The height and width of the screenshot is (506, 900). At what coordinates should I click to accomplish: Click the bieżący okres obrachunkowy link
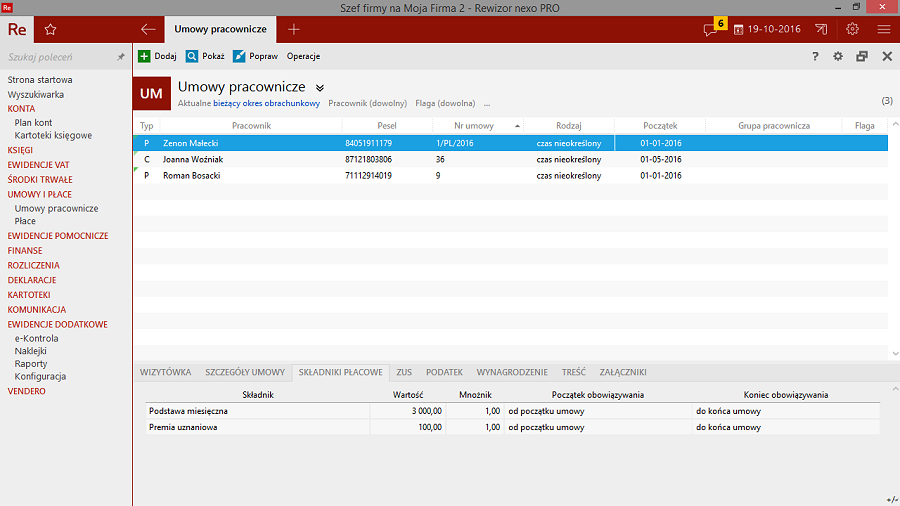pos(266,103)
